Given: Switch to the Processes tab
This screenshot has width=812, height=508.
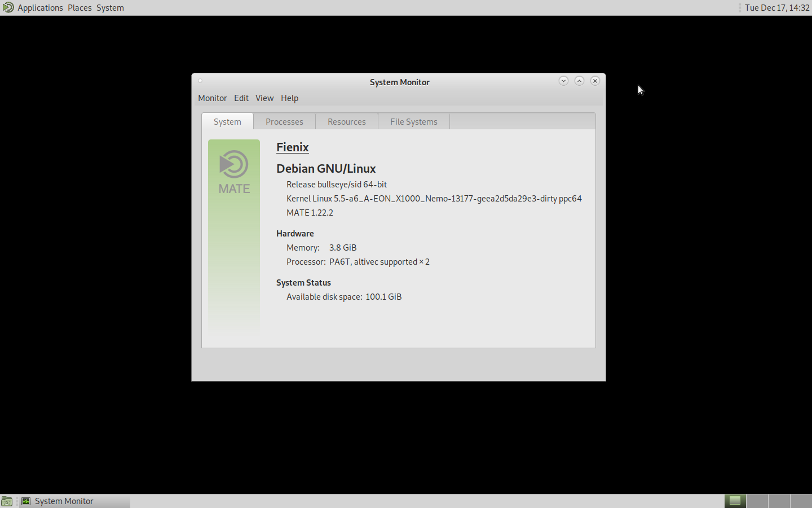Looking at the screenshot, I should [284, 122].
